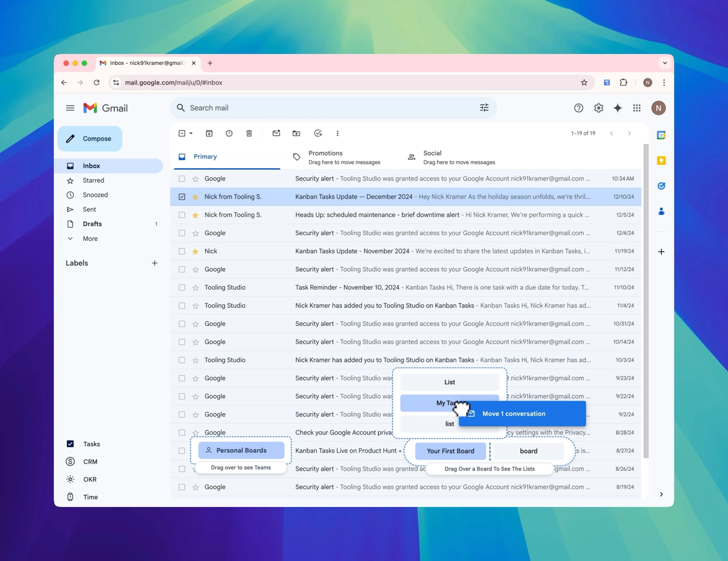Click the email list vertical scrollbar
Image resolution: width=728 pixels, height=561 pixels.
646,301
